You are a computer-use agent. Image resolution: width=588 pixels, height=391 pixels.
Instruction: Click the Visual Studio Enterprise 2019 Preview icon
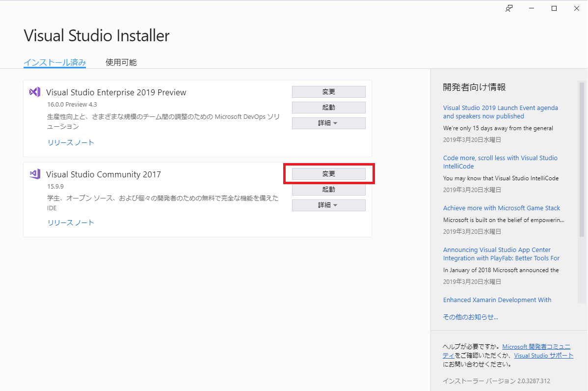34,92
